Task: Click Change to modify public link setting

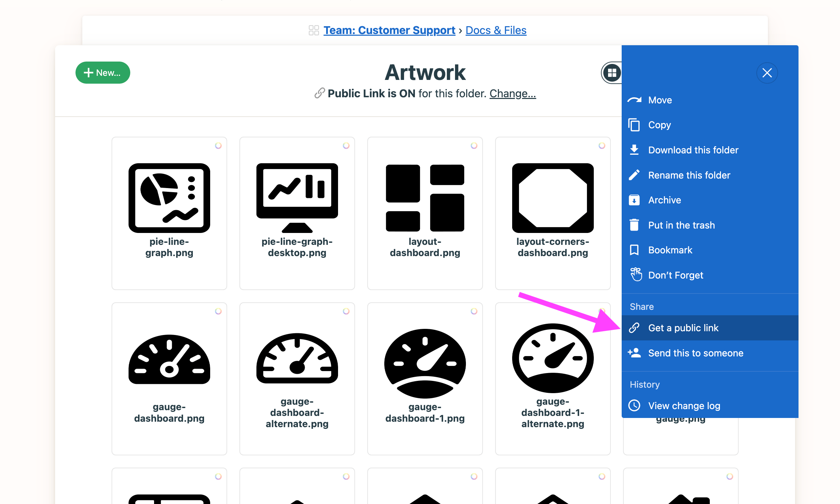Action: [x=513, y=93]
